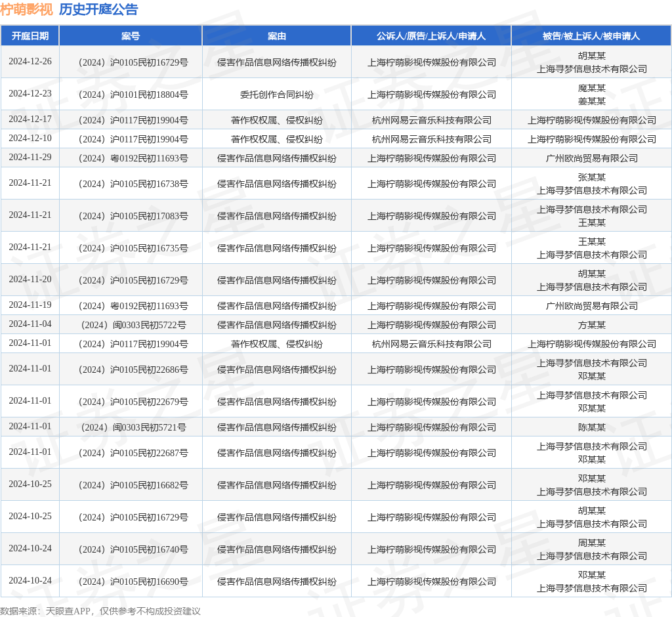The image size is (672, 617).
Task: Click the date cell 2024-11-19
Action: (x=30, y=305)
